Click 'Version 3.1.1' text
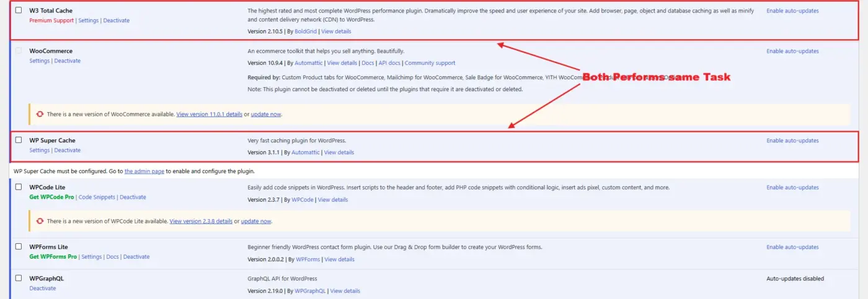This screenshot has height=299, width=868. 263,152
